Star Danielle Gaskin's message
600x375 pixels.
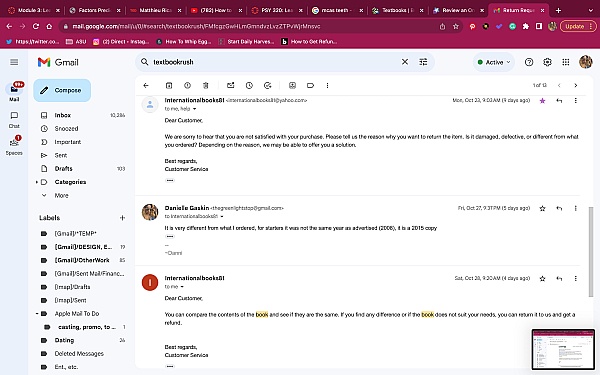542,209
